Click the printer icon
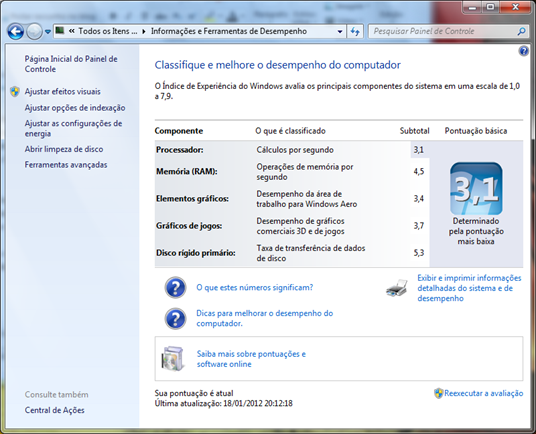Screen dimensions: 536x434 tap(397, 288)
